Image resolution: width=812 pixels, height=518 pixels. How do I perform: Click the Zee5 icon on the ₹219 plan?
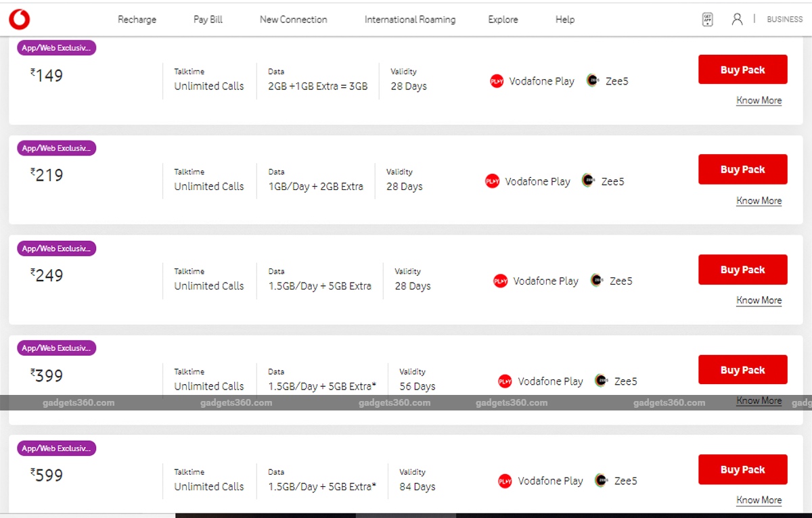click(x=588, y=181)
